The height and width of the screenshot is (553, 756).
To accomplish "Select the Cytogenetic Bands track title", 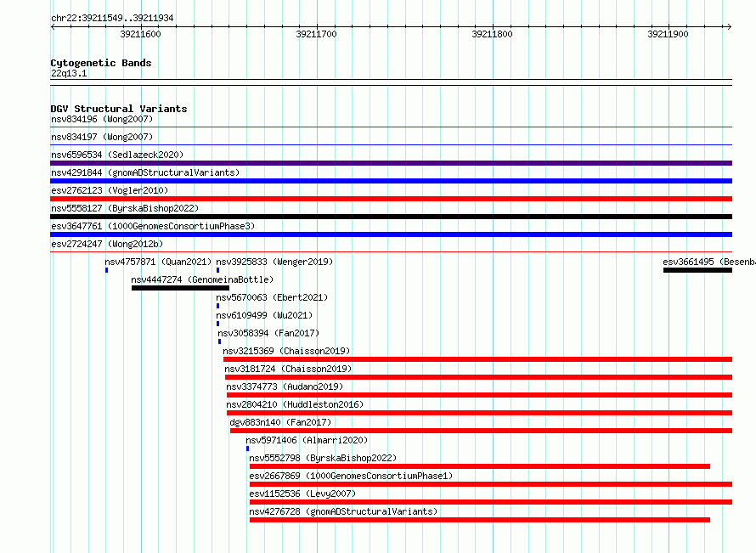I will pyautogui.click(x=101, y=63).
